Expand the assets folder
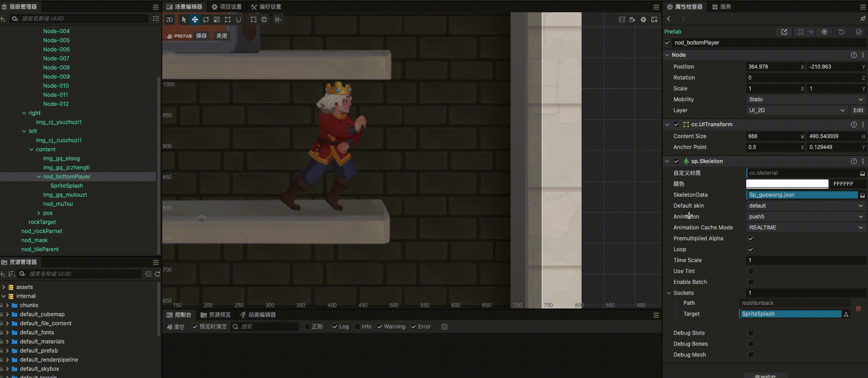 coord(4,287)
